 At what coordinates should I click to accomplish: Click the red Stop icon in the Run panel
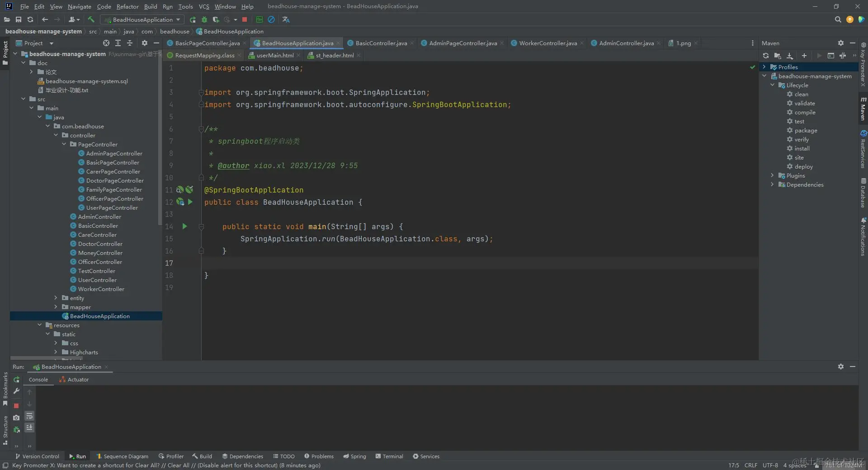(x=16, y=406)
